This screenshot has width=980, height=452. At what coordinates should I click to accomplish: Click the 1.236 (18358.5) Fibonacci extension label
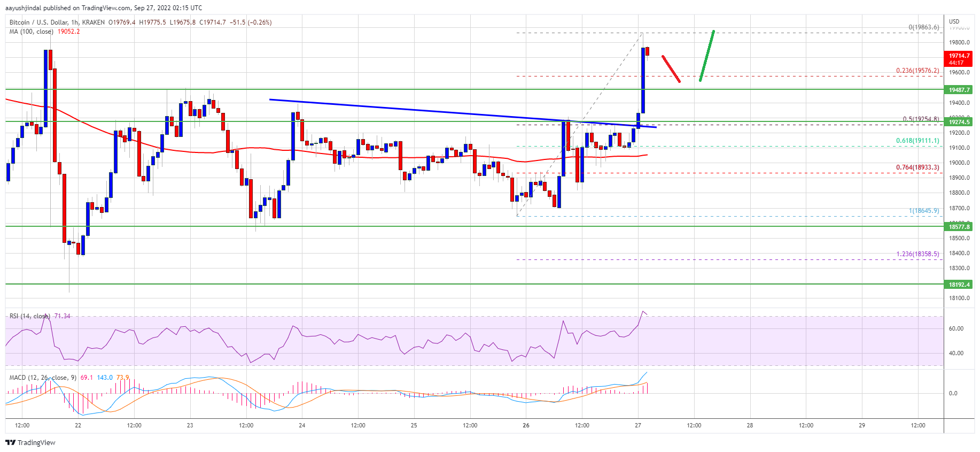(x=917, y=254)
